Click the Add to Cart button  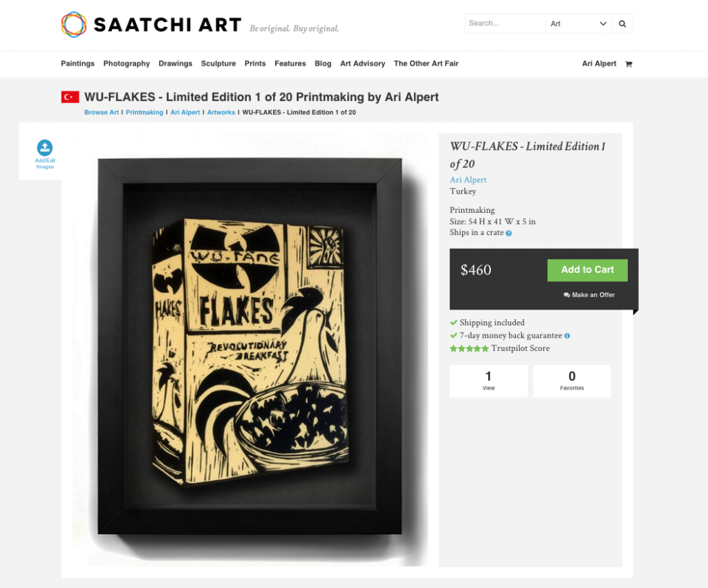tap(587, 270)
